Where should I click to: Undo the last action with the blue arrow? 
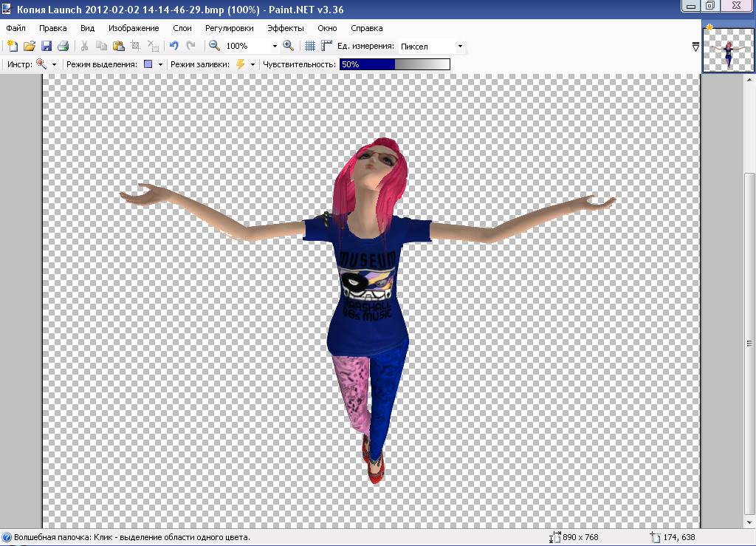tap(174, 46)
